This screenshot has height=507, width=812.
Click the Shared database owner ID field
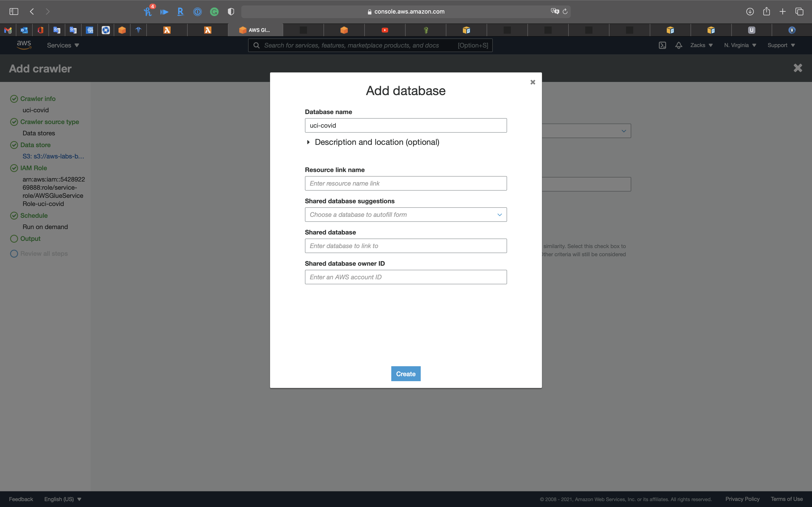(405, 277)
